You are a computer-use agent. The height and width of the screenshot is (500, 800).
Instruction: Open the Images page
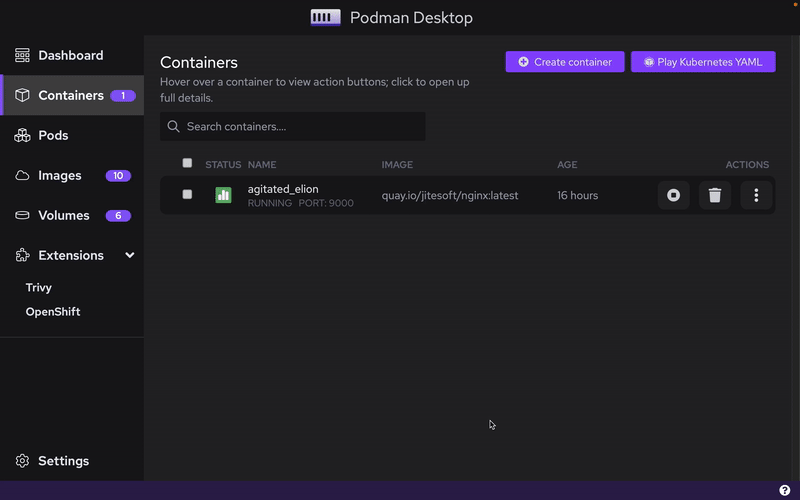pos(59,175)
